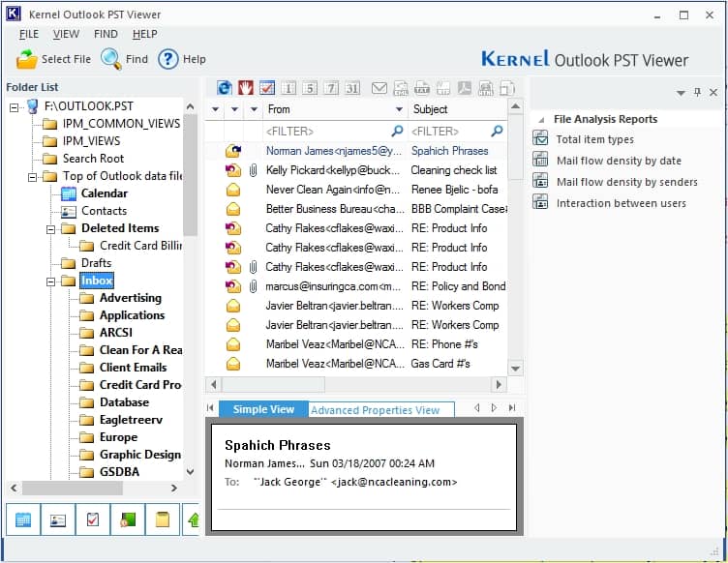
Task: Click the Subject filter search magnifier icon
Action: (497, 132)
